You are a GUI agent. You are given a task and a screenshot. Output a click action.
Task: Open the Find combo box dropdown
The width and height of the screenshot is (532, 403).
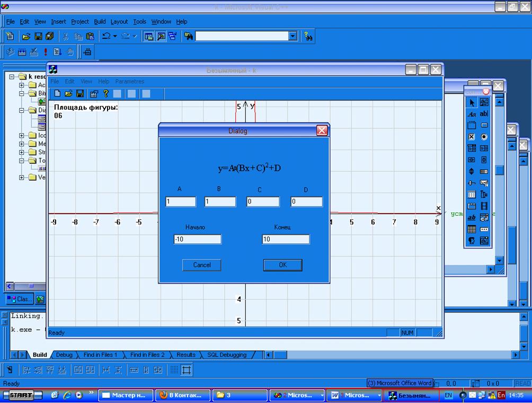click(292, 36)
